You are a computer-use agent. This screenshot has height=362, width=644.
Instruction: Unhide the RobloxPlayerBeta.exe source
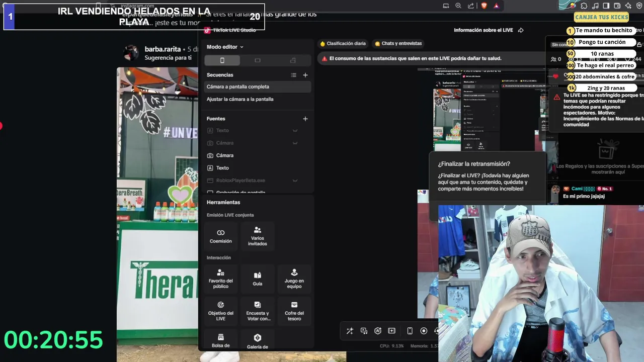pos(295,180)
